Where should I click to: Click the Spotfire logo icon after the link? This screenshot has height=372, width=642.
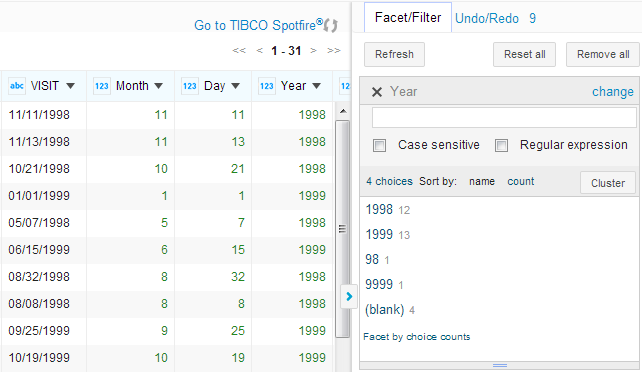tap(330, 26)
